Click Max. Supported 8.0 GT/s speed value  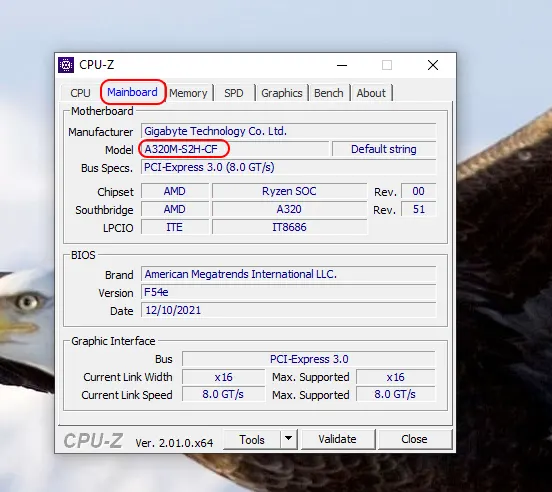[x=396, y=394]
